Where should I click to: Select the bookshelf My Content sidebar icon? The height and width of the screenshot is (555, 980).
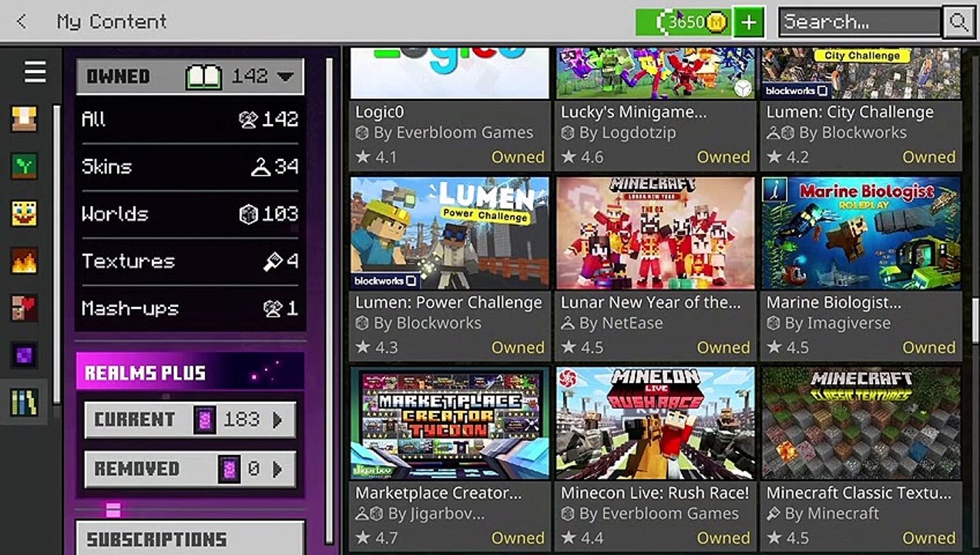(24, 402)
